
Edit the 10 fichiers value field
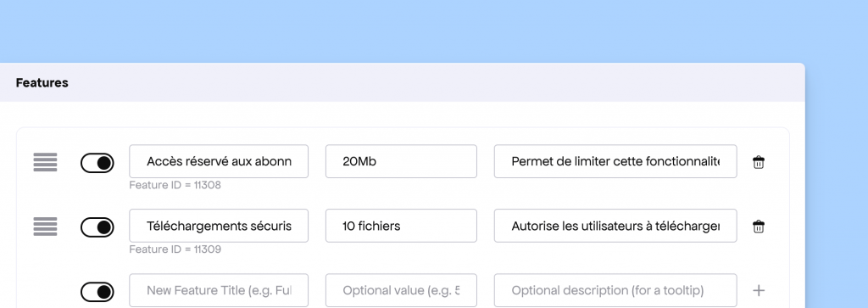401,226
